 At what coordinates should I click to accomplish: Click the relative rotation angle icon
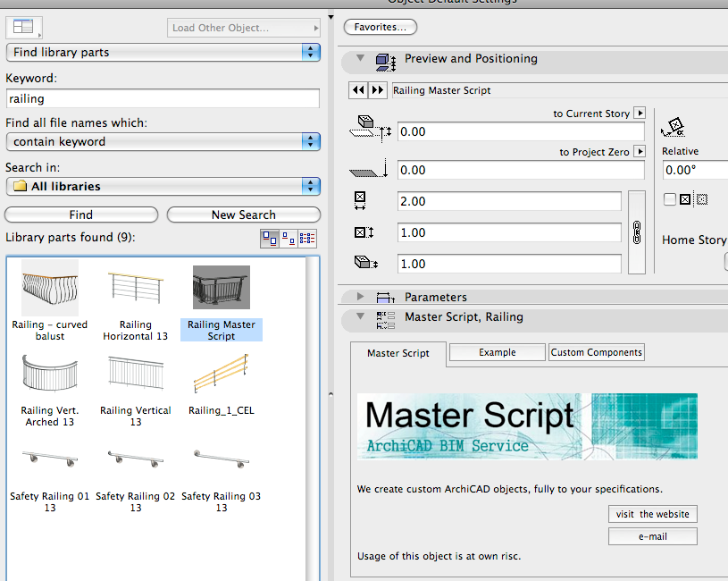pyautogui.click(x=675, y=126)
